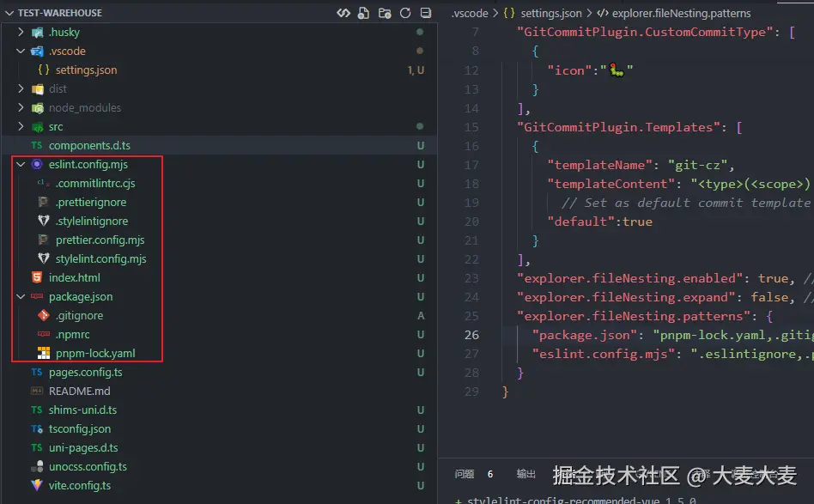Refresh the Explorer file tree
This screenshot has height=504, width=814.
(x=405, y=13)
